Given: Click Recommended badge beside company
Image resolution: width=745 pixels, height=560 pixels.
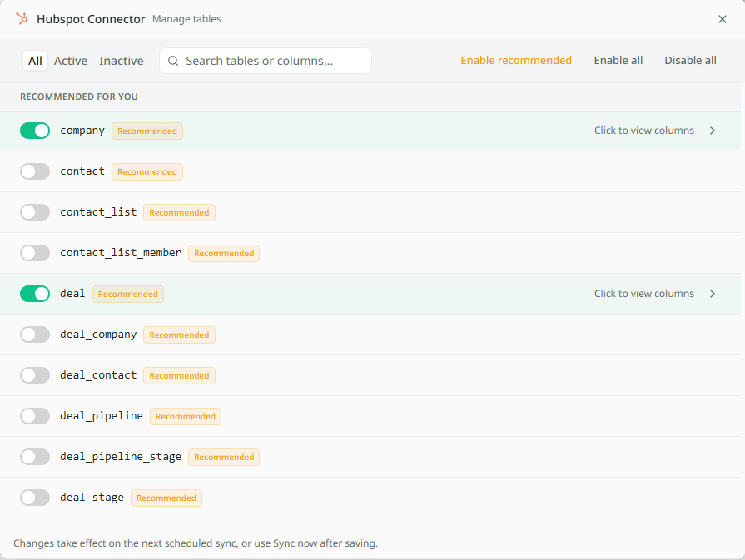Looking at the screenshot, I should point(147,131).
